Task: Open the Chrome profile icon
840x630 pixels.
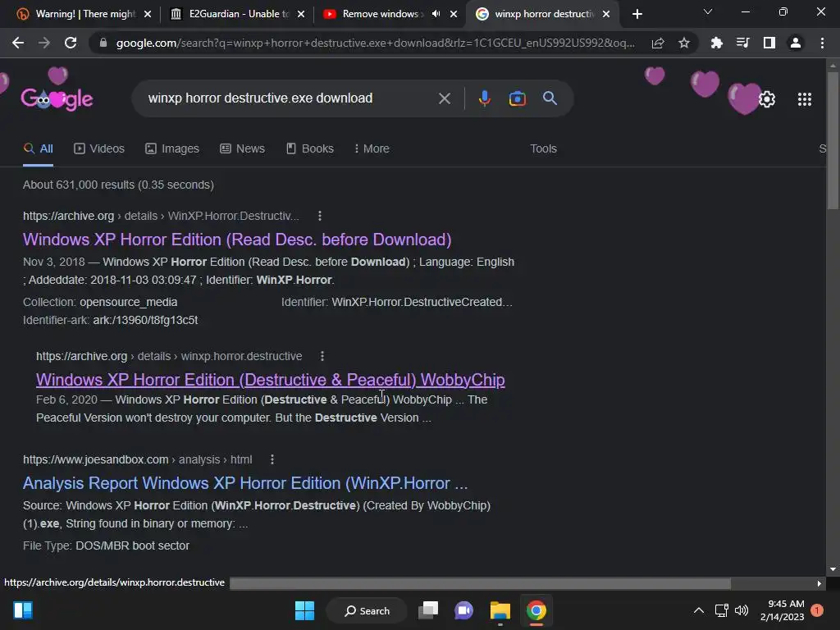Action: [796, 43]
